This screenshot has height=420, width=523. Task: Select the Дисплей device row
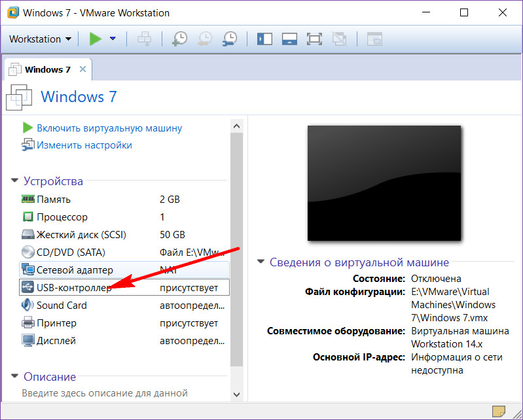(x=124, y=341)
